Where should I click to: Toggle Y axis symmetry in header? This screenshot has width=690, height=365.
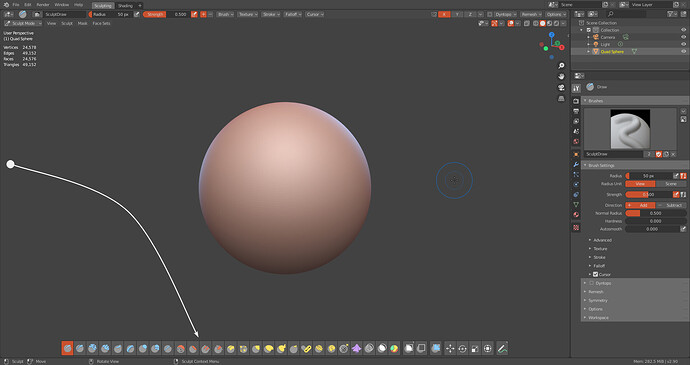[x=457, y=14]
